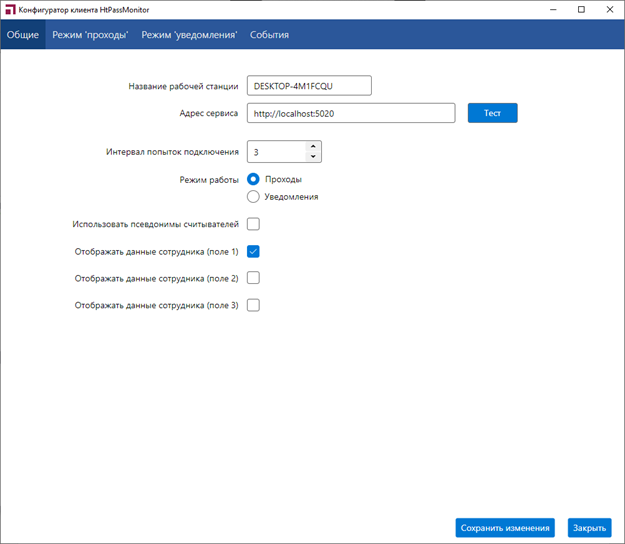Select the 'Проходы' radio button
This screenshot has width=625, height=544.
[253, 179]
